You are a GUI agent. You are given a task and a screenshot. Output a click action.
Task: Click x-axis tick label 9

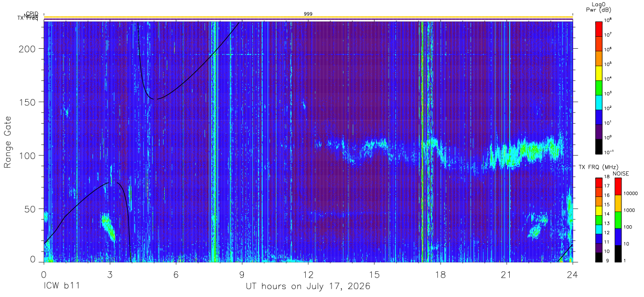[242, 275]
